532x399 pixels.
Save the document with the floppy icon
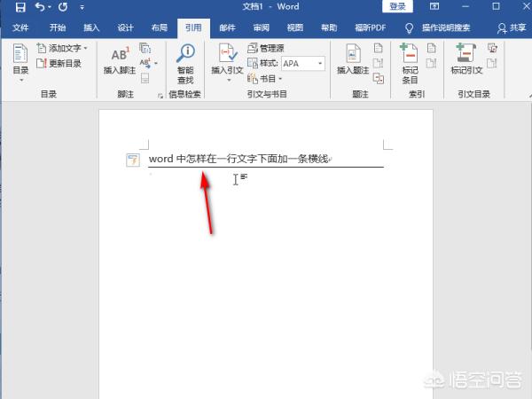tap(20, 7)
